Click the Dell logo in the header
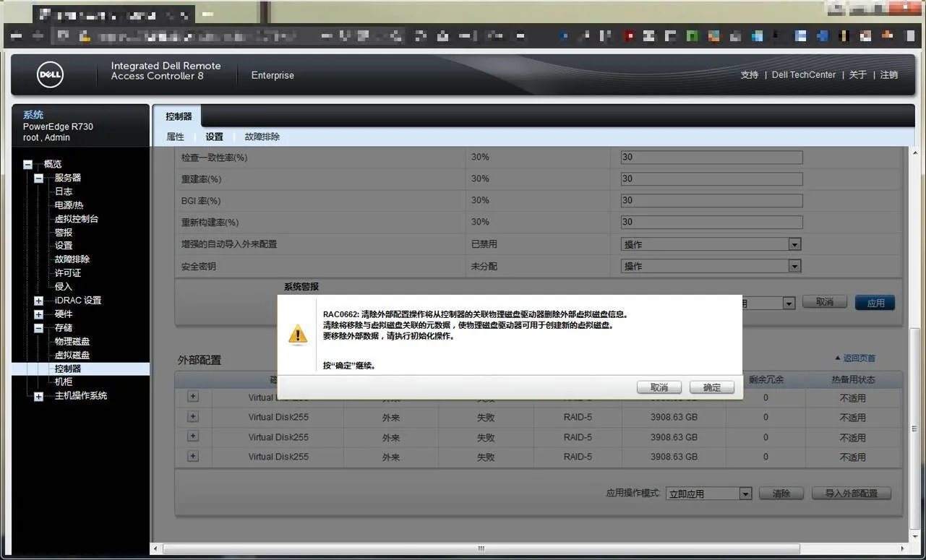The image size is (926, 560). [x=51, y=74]
